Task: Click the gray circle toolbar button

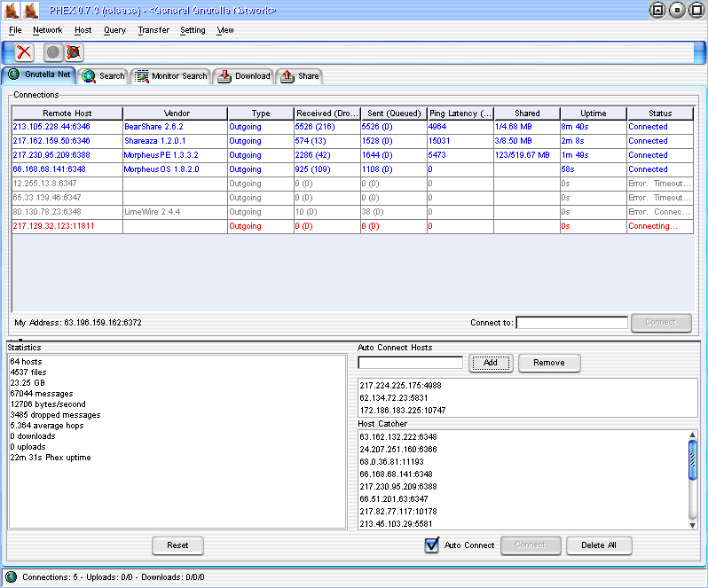Action: pos(53,52)
